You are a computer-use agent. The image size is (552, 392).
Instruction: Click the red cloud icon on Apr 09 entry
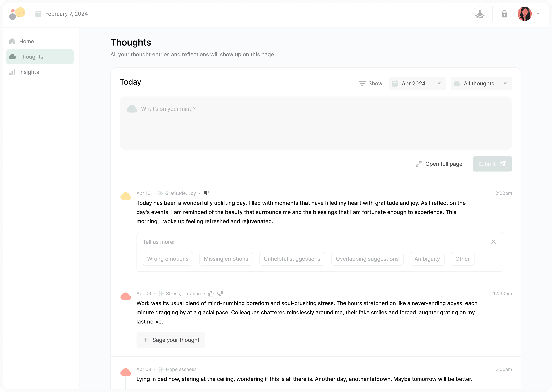pyautogui.click(x=126, y=296)
